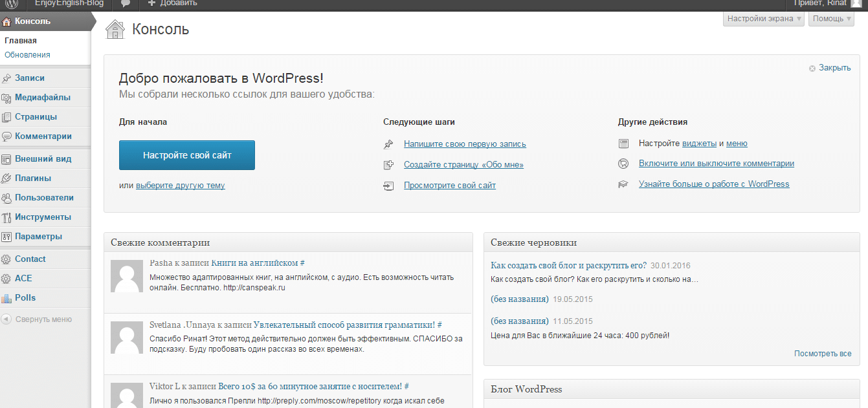
Task: Select Обновления submenu item
Action: [x=27, y=55]
